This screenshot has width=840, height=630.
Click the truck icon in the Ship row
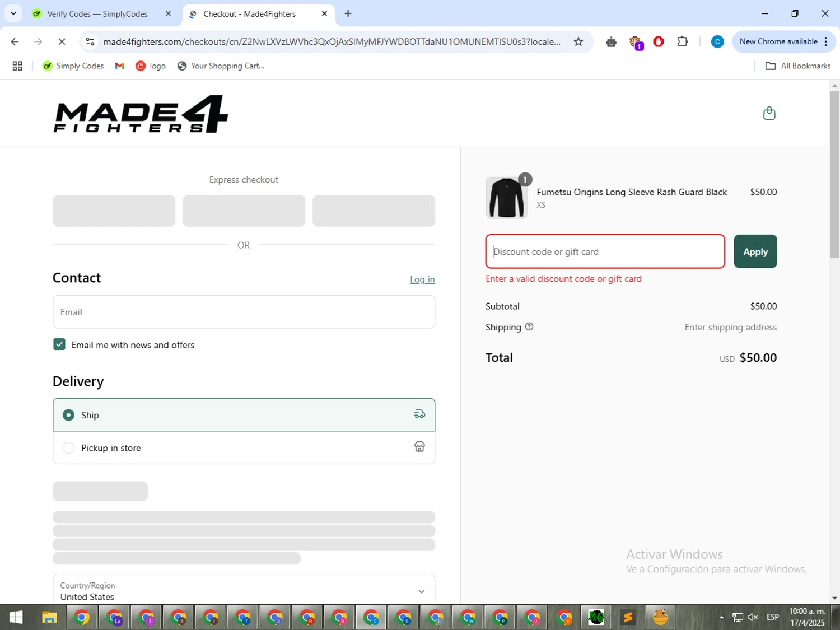tap(419, 414)
